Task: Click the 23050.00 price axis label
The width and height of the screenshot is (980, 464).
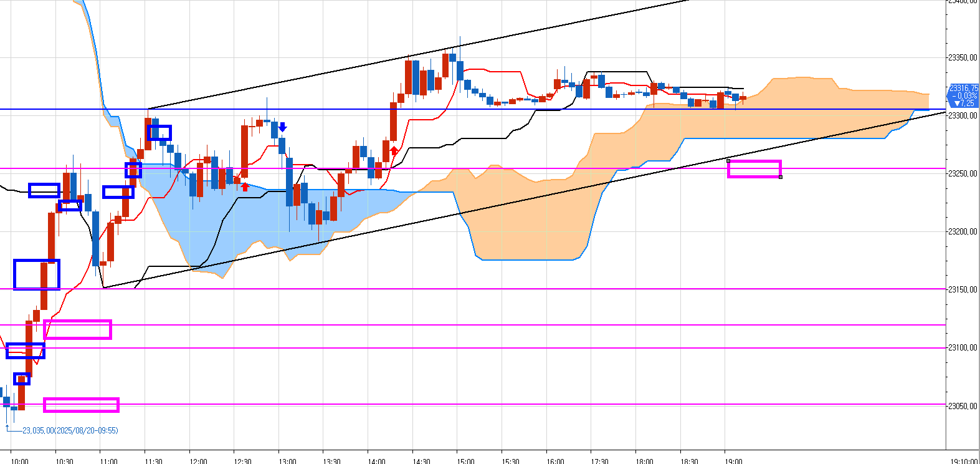Action: 963,406
